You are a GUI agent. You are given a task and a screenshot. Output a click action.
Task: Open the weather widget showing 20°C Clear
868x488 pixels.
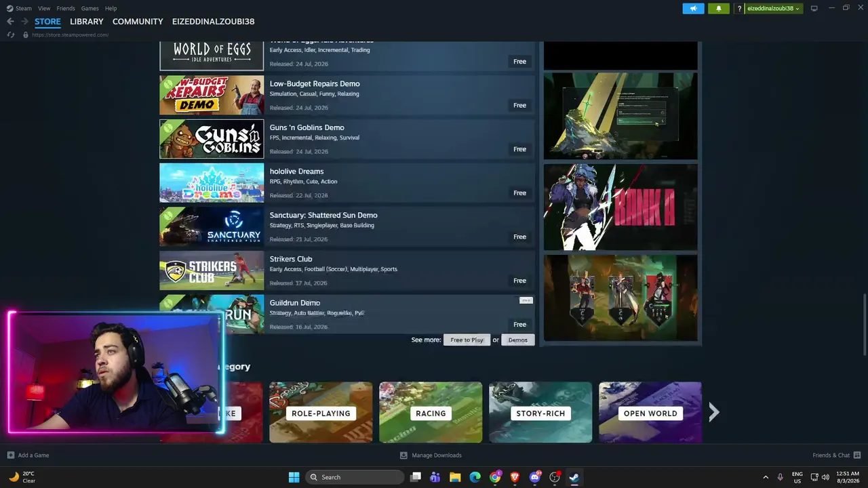pos(22,477)
